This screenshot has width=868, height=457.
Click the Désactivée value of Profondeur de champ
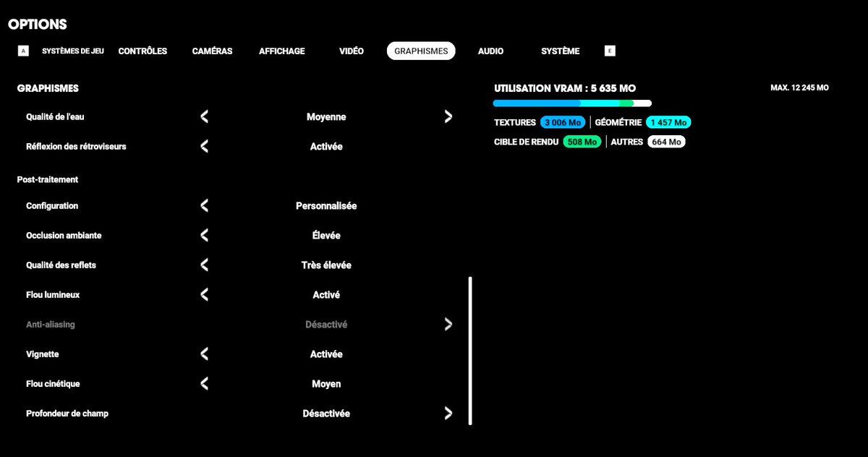click(326, 414)
